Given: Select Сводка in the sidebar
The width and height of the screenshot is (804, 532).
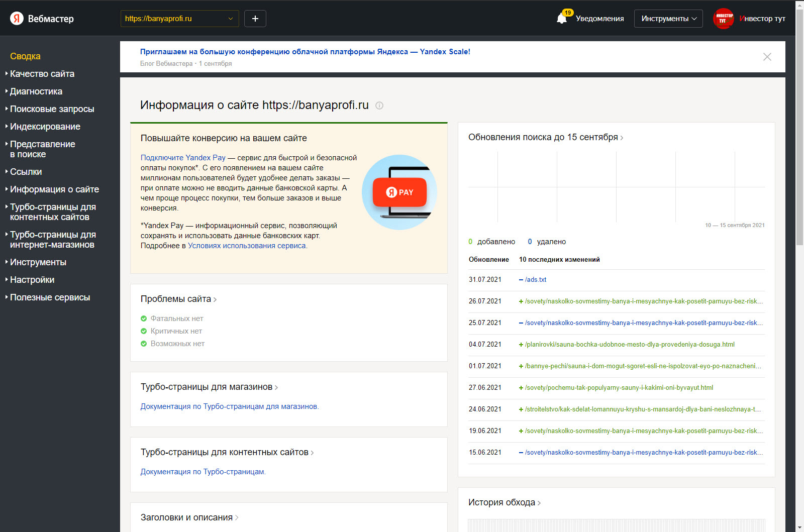Looking at the screenshot, I should 25,56.
